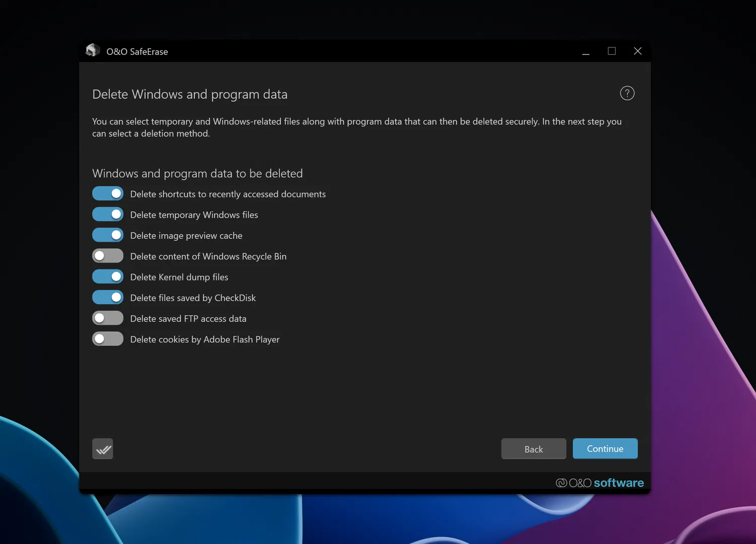Click the select-all double checkmark button

(103, 449)
